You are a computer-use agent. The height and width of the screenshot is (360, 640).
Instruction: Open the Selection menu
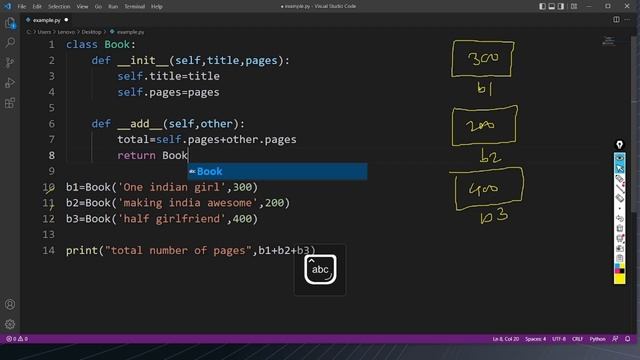59,7
